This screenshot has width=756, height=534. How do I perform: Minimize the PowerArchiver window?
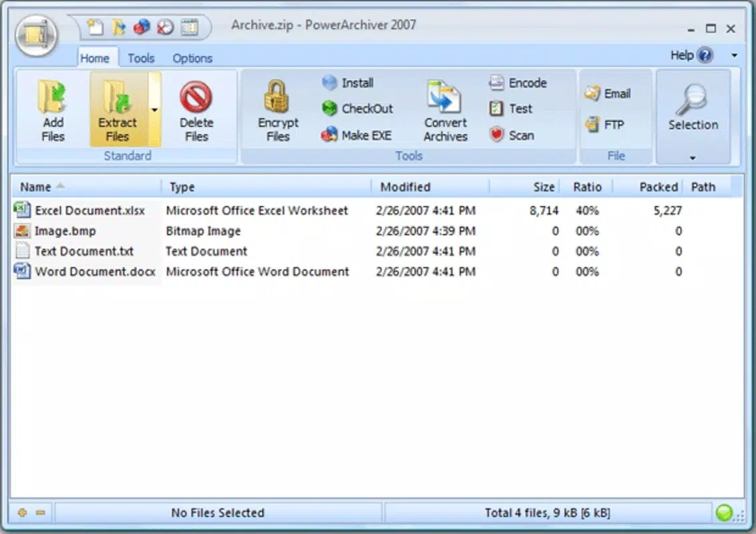[x=691, y=29]
